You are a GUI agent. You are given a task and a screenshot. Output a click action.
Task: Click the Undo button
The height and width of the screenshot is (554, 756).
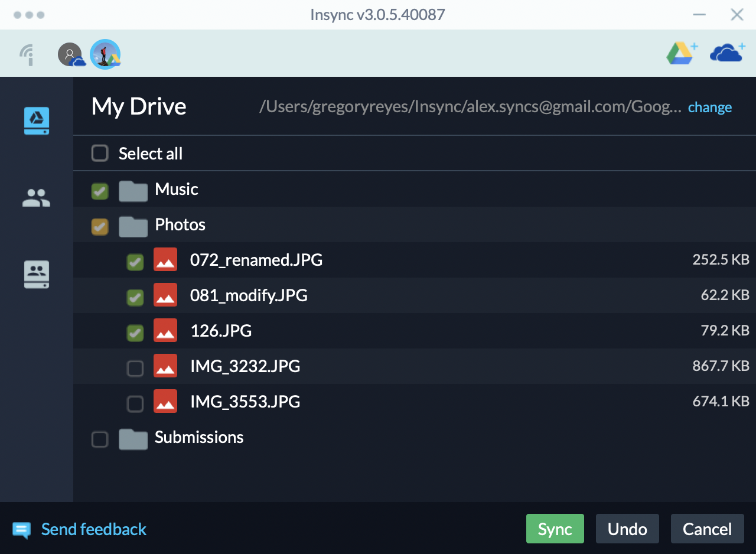pos(627,529)
